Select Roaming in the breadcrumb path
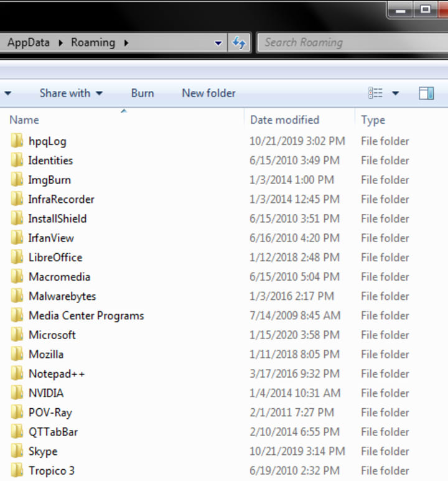The image size is (448, 481). (x=93, y=43)
